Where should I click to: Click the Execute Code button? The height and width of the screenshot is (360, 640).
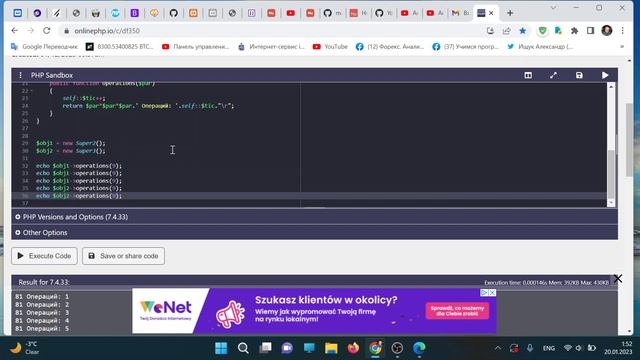tap(44, 256)
